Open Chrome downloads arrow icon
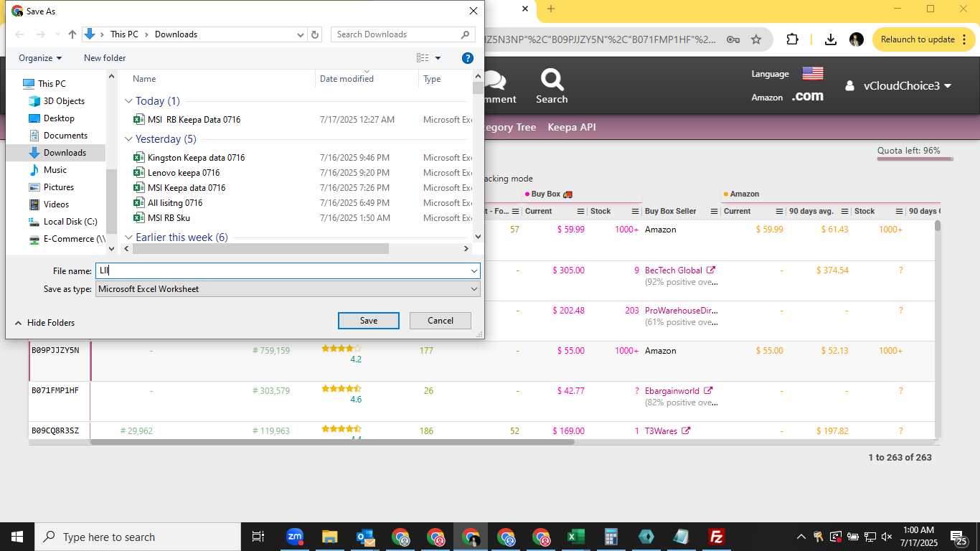This screenshot has width=980, height=551. (831, 39)
